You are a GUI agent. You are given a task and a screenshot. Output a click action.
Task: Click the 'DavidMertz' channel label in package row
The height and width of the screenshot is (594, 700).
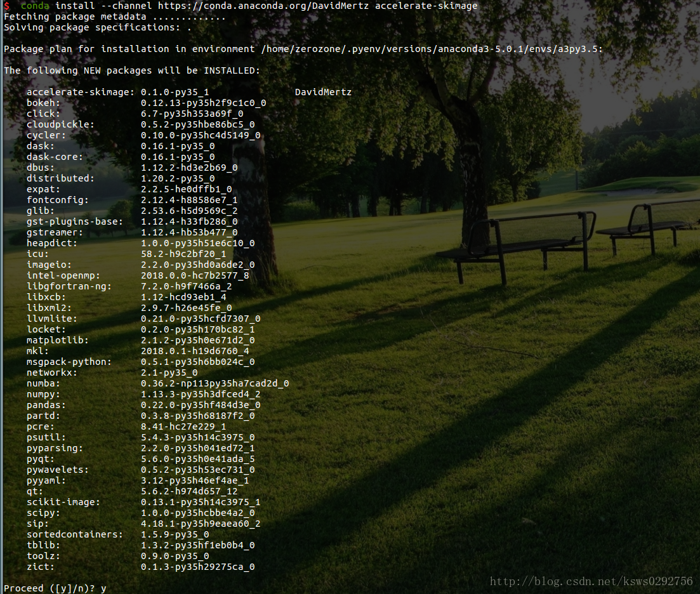(323, 93)
